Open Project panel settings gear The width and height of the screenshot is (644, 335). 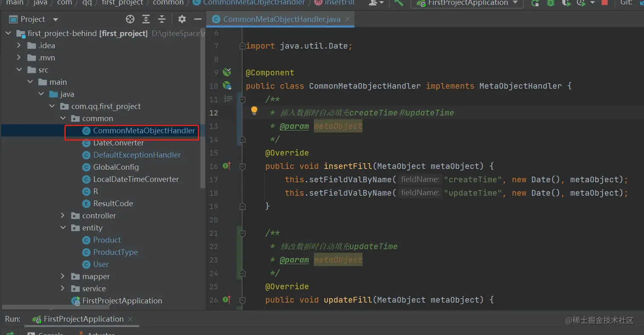click(x=182, y=19)
